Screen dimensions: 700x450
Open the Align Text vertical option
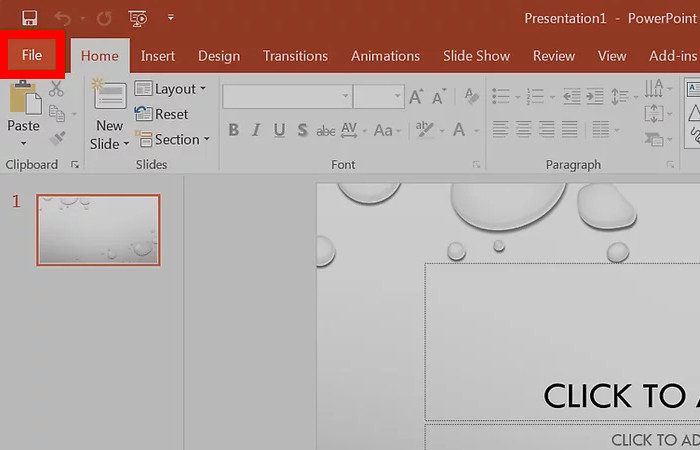(x=654, y=113)
